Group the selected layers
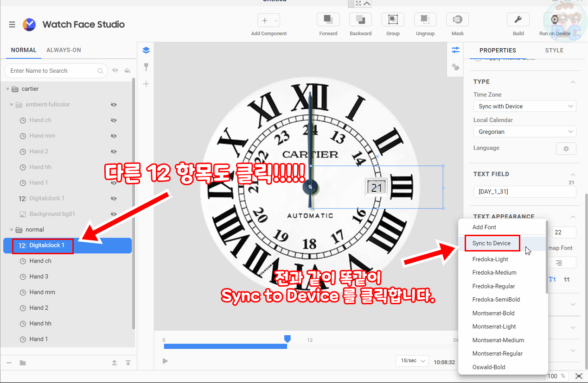588x383 pixels. pyautogui.click(x=393, y=19)
